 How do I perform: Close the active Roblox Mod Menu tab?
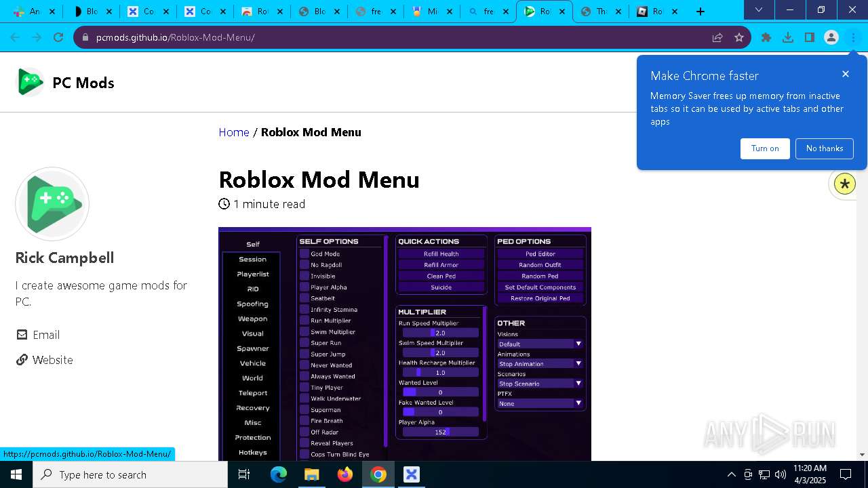[562, 12]
